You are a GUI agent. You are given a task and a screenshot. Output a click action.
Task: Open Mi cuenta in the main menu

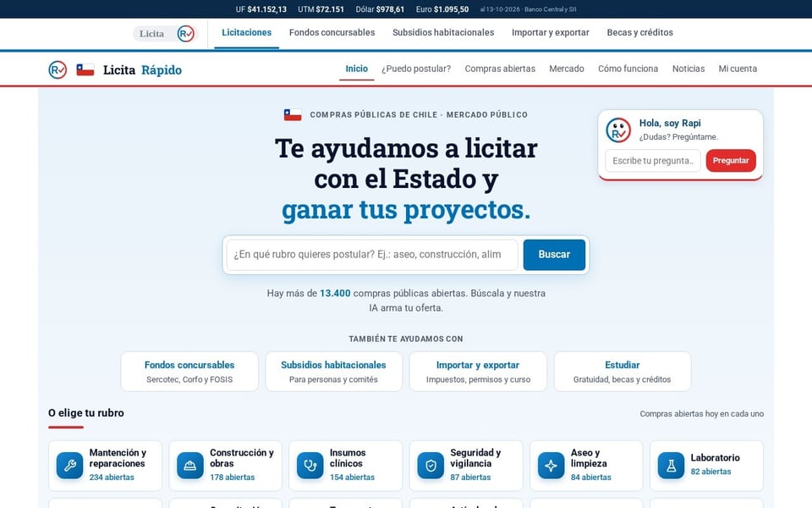(x=738, y=69)
